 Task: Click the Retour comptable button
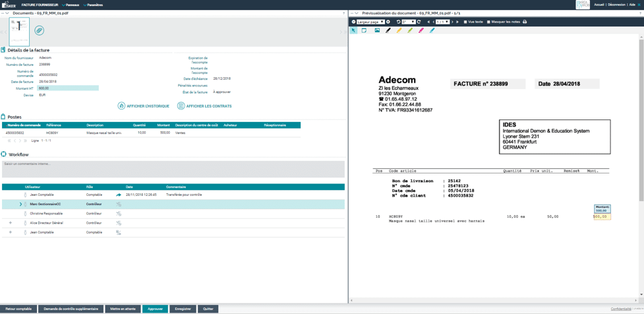coord(18,309)
